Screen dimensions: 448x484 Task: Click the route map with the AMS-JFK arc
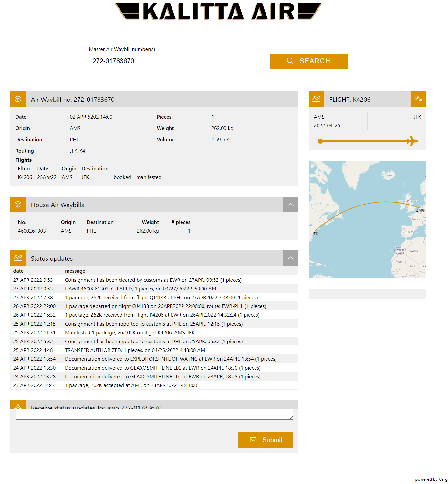(367, 219)
